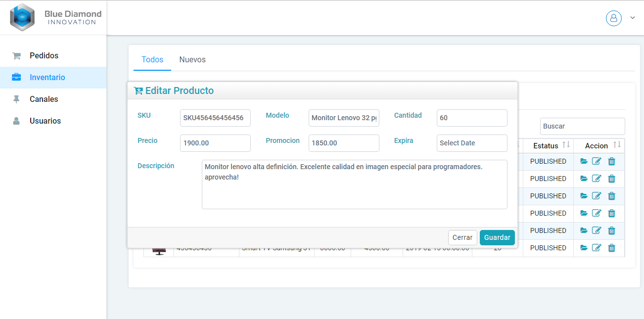
Task: Click the edit icon in the fifth row
Action: [x=597, y=230]
